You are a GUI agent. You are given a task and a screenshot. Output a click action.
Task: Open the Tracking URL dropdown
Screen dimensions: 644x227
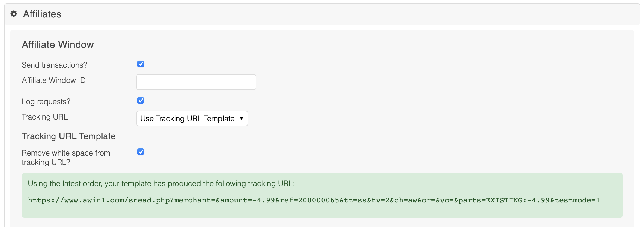click(x=192, y=118)
